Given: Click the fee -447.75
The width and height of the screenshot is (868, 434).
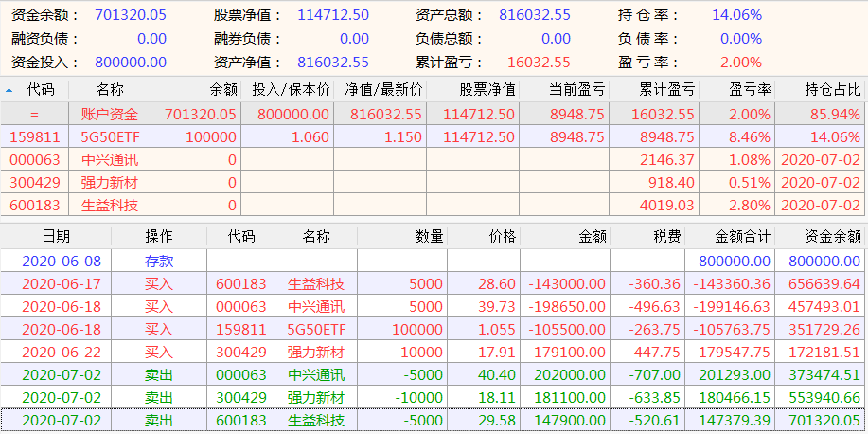Looking at the screenshot, I should pos(655,353).
